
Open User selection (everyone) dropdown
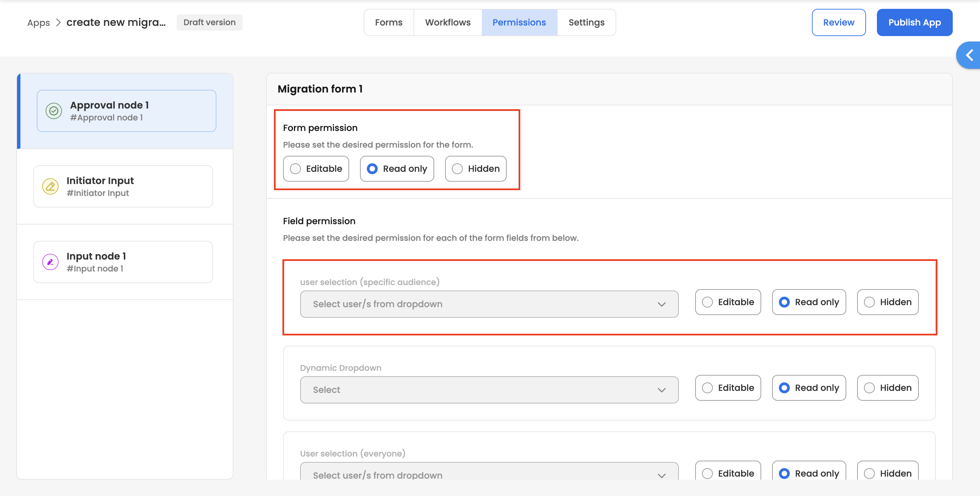point(489,474)
